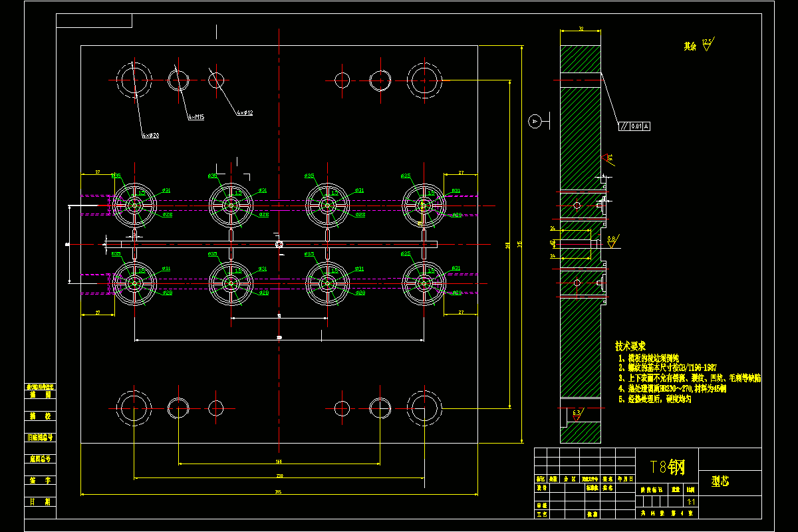Select requirement line mentioning GB/T196-1987
Screen dimensions: 798x532
(667, 367)
